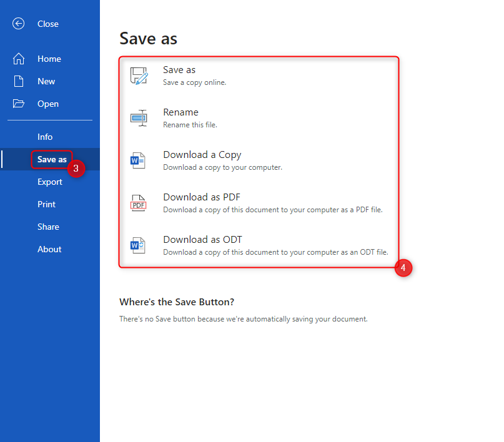Choose 'Save a copy online' option text

pos(194,82)
